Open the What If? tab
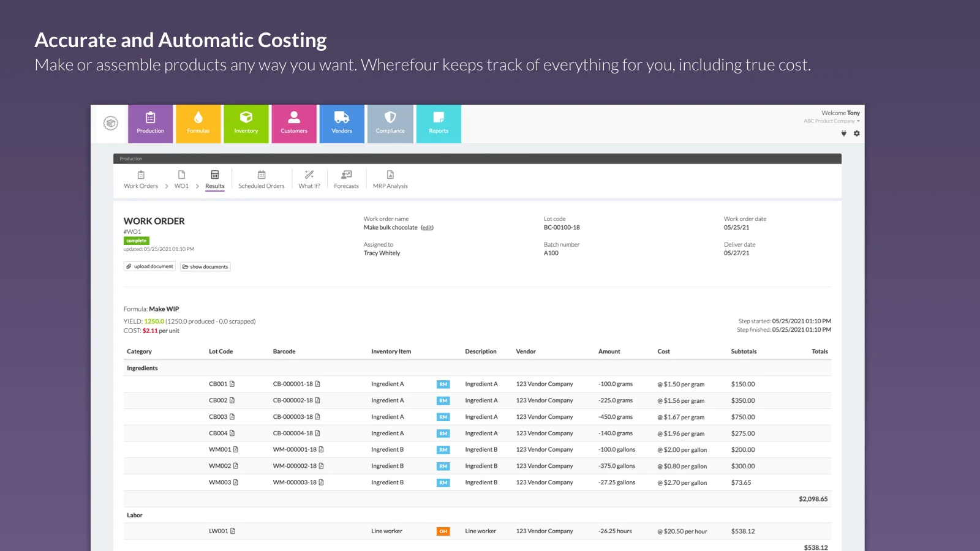This screenshot has width=980, height=551. point(309,180)
